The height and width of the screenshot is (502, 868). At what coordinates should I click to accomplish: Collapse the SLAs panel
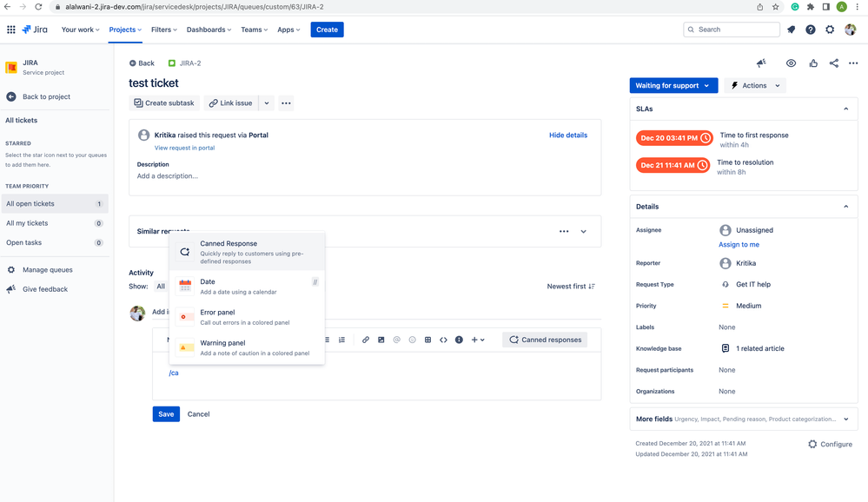(846, 109)
